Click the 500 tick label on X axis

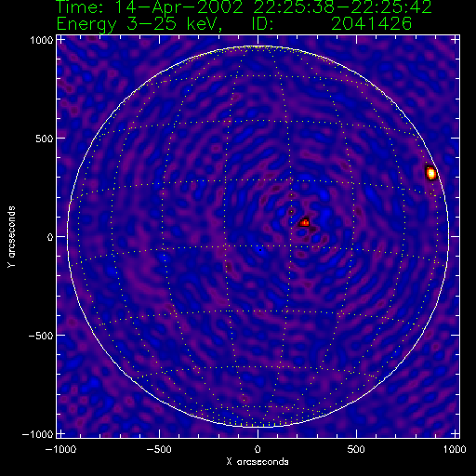356,449
